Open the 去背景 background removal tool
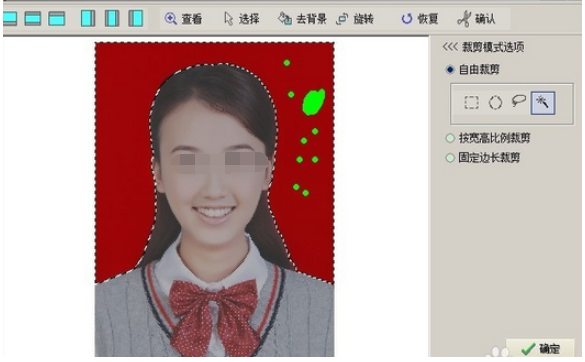Image resolution: width=585 pixels, height=362 pixels. coord(302,19)
